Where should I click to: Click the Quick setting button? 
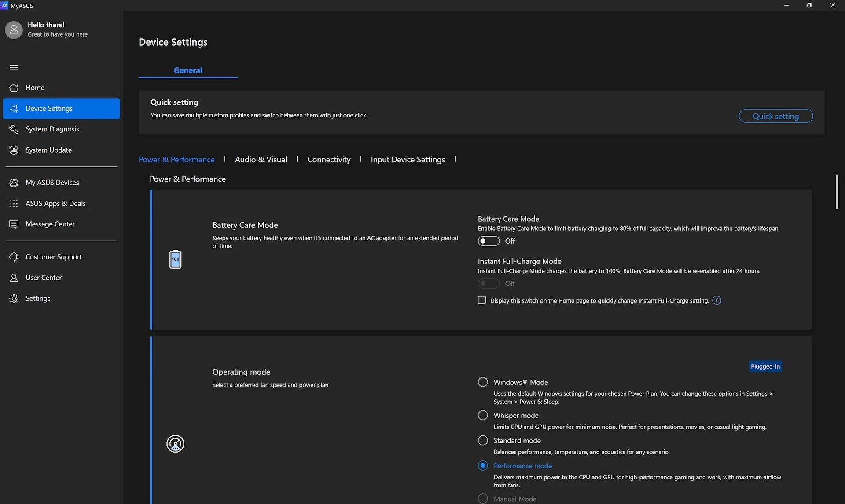(775, 116)
